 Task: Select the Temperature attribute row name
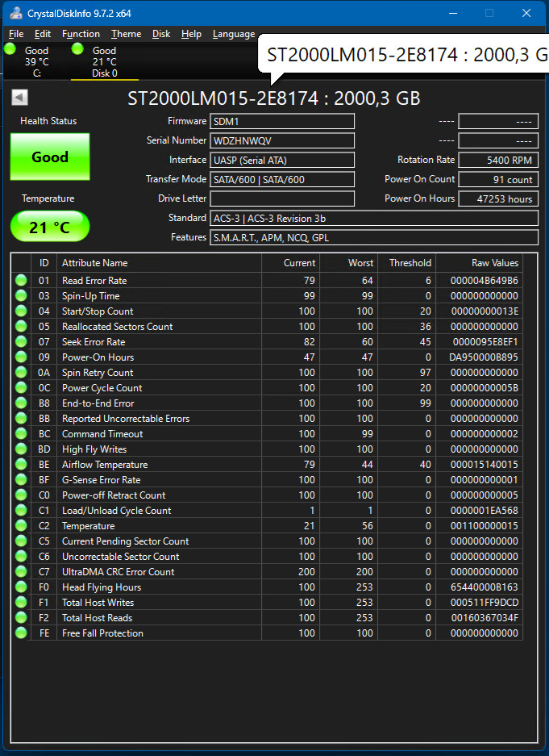[88, 526]
